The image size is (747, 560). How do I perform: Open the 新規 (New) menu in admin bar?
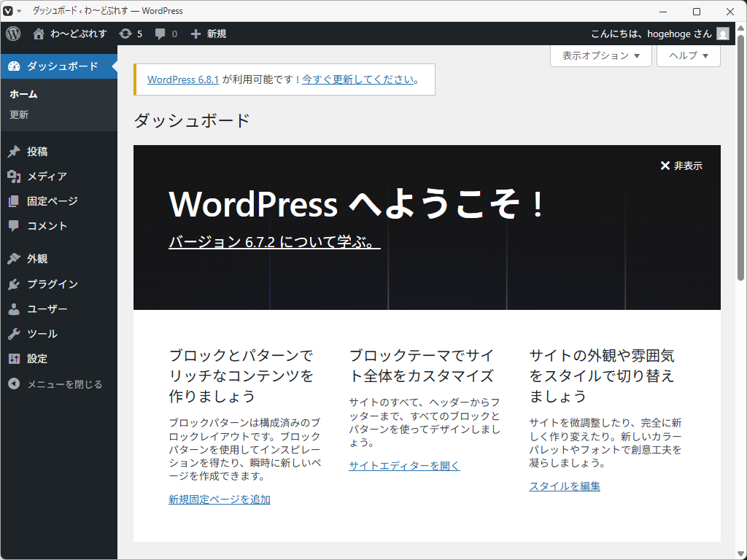(x=209, y=34)
